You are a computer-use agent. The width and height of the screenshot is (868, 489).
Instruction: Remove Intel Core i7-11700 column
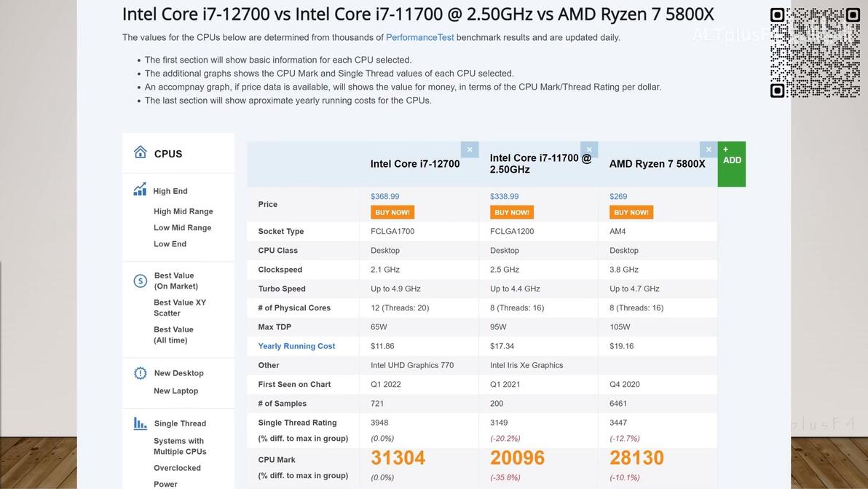pyautogui.click(x=589, y=149)
